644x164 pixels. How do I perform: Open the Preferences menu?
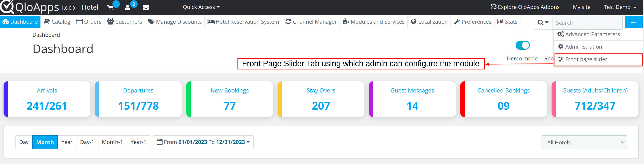click(472, 22)
